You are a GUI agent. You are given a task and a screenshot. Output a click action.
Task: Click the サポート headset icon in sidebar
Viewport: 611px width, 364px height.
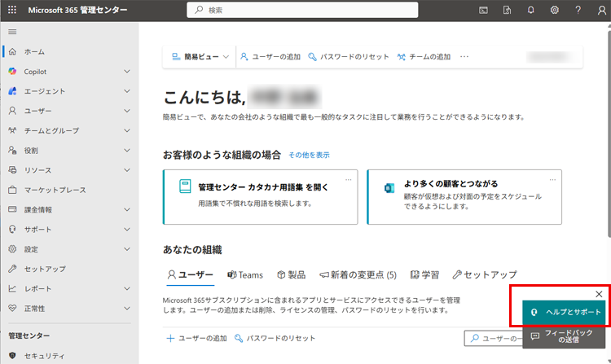12,230
